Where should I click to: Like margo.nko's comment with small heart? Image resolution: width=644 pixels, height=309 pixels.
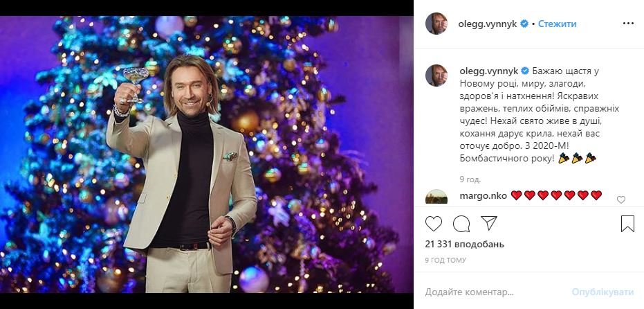point(620,200)
